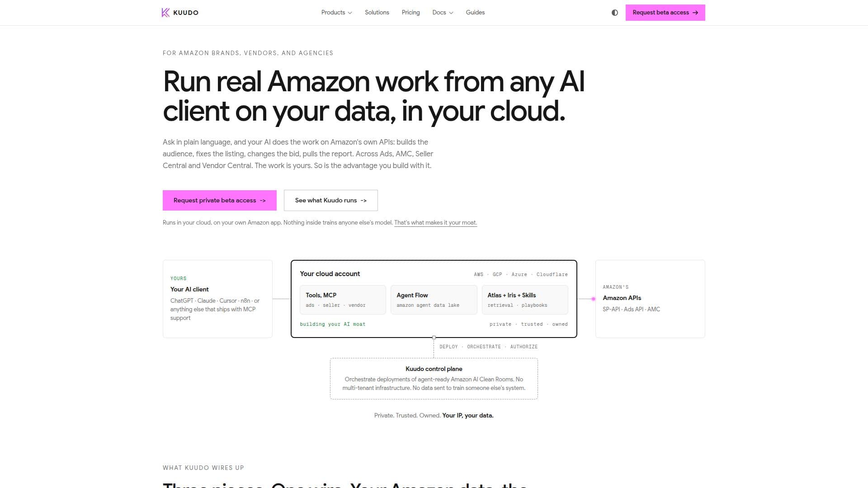The height and width of the screenshot is (488, 868).
Task: Expand the Docs dropdown chevron
Action: click(451, 13)
